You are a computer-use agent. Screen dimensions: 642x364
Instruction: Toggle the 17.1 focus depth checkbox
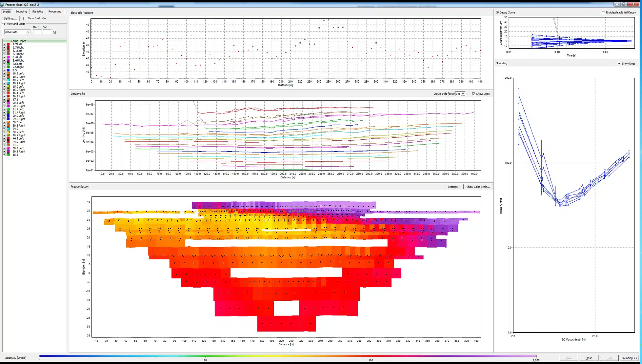click(4, 99)
